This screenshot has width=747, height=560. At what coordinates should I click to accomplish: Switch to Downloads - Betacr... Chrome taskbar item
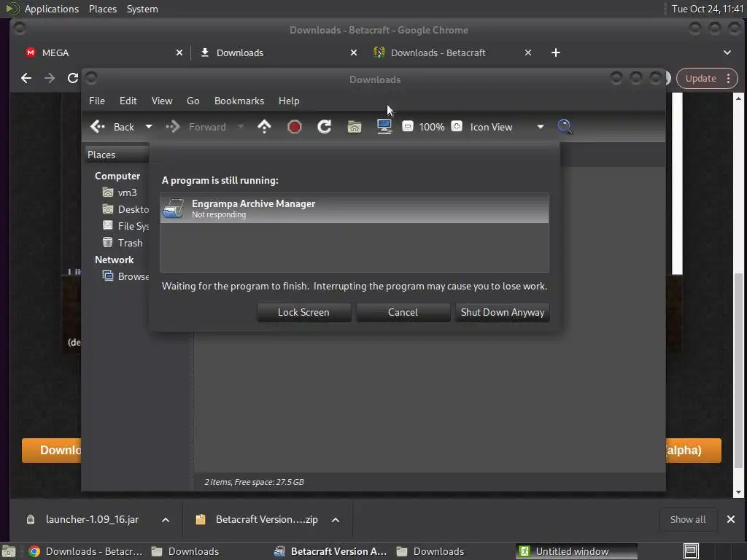coord(86,551)
